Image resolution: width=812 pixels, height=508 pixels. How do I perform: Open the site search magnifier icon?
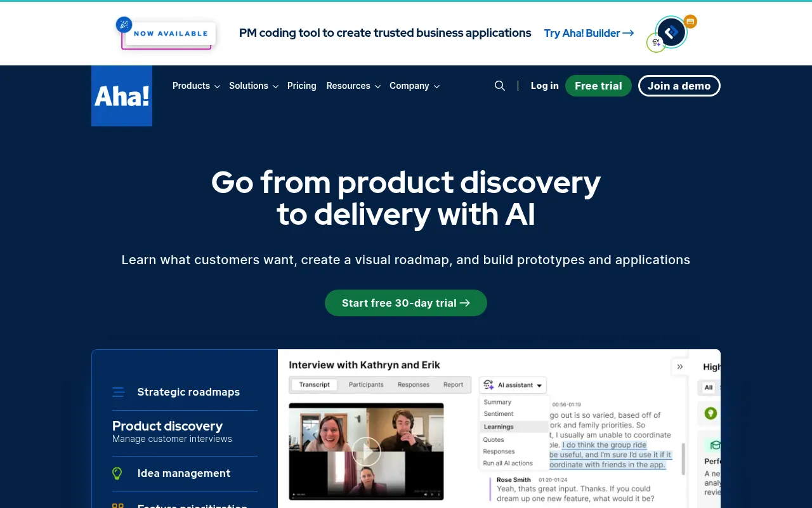click(x=500, y=86)
